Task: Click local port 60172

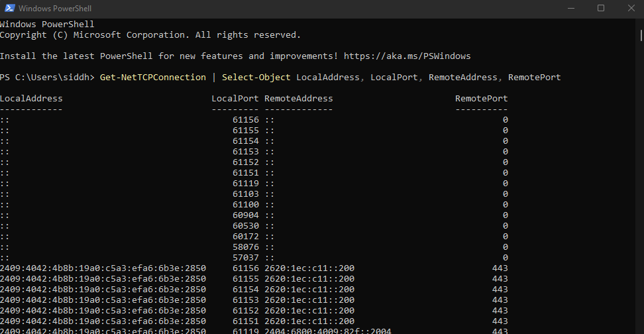Action: point(246,236)
